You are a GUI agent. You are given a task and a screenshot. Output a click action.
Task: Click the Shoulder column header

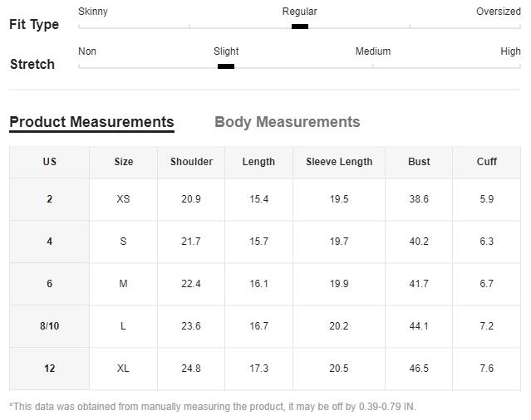[191, 162]
